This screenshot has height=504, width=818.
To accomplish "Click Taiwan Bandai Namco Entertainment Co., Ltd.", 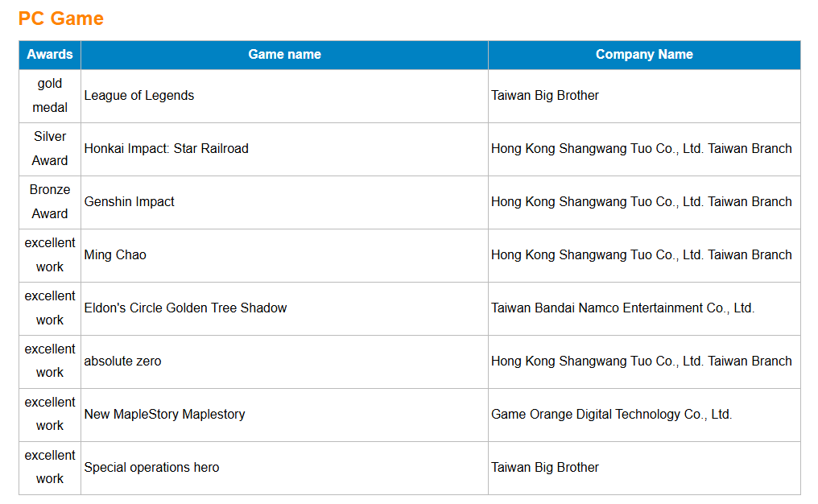I will tap(644, 309).
